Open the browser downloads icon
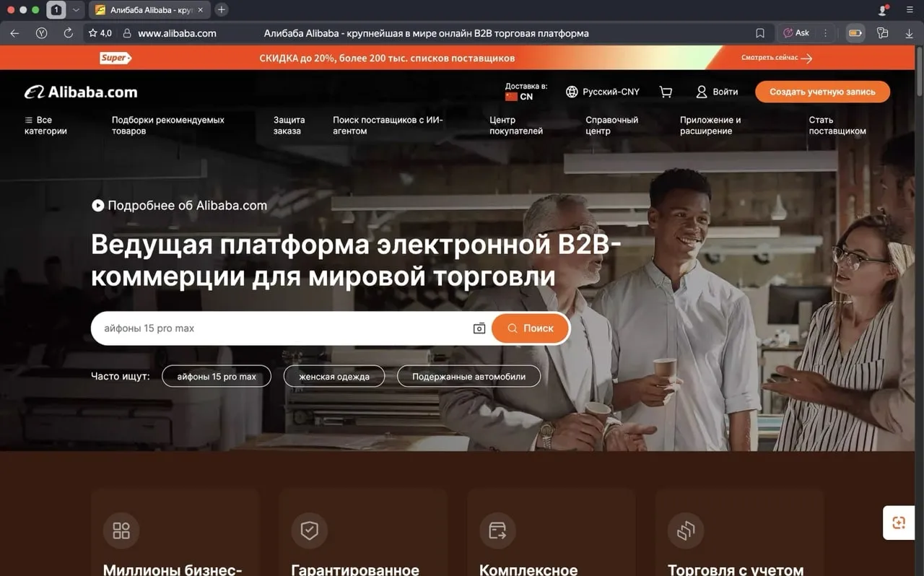 coord(909,33)
